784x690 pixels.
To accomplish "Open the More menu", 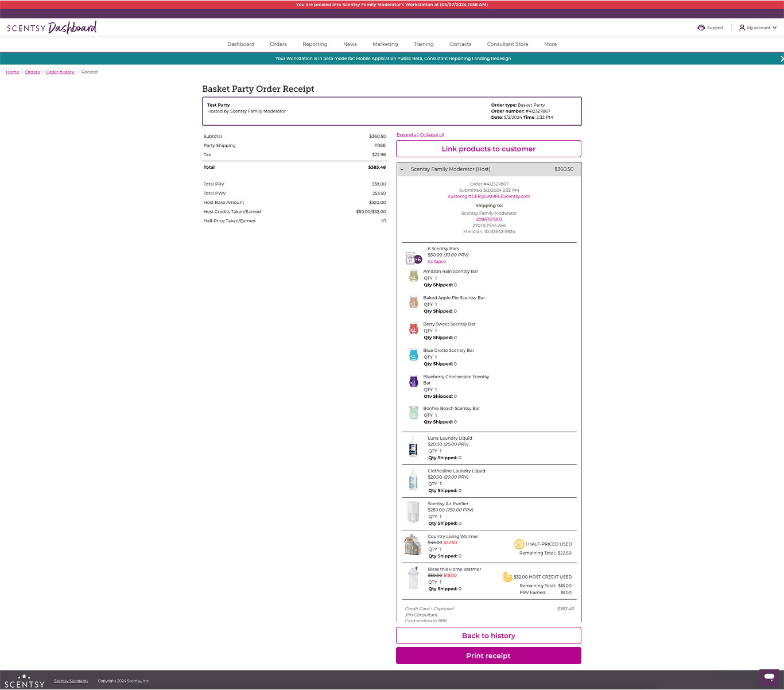I will coord(550,44).
